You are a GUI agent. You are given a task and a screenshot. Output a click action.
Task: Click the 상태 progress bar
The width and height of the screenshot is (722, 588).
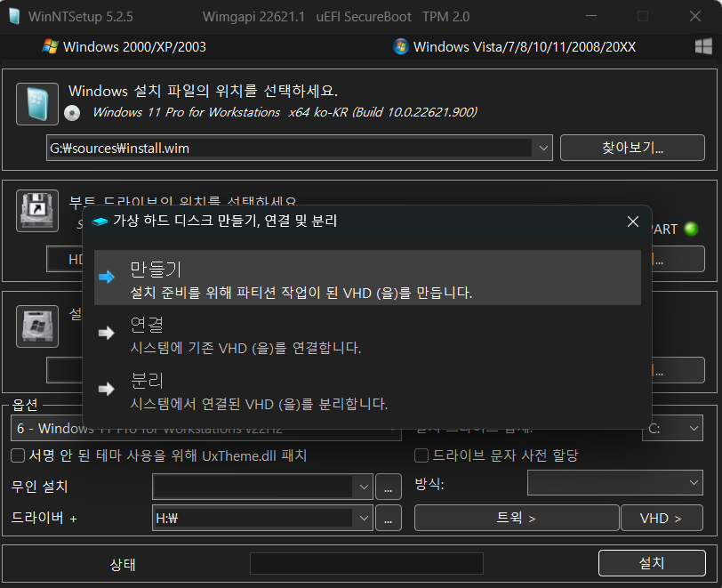[x=366, y=564]
